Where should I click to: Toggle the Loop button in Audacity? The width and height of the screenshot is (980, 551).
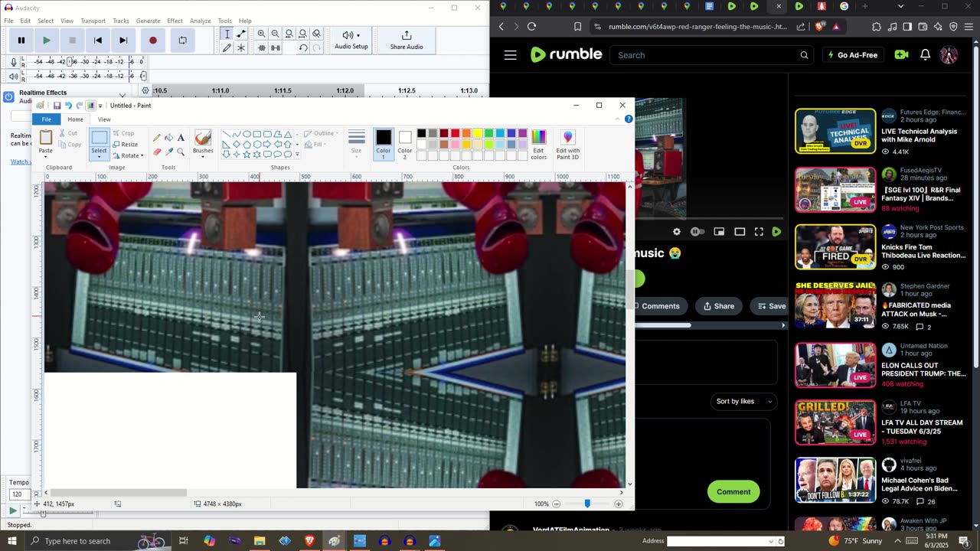point(182,41)
